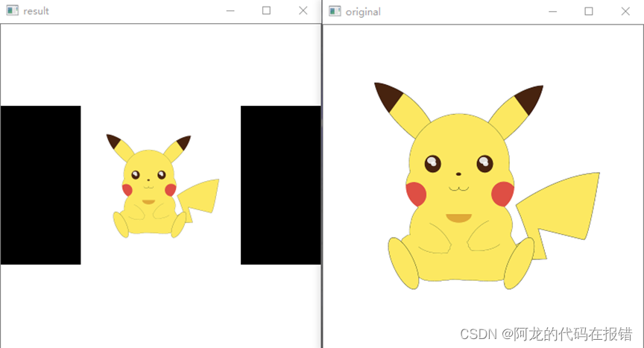Maximize the result window
Screen dimensions: 644x348
266,10
